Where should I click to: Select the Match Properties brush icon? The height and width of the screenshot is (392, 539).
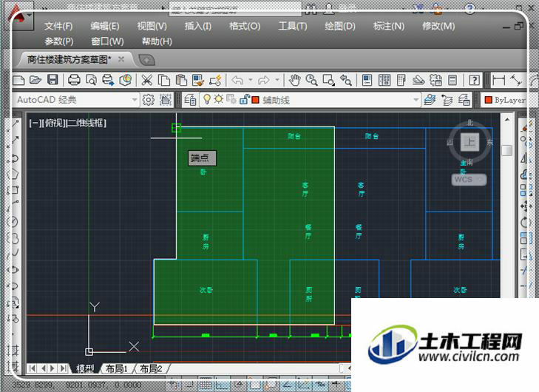coord(198,81)
